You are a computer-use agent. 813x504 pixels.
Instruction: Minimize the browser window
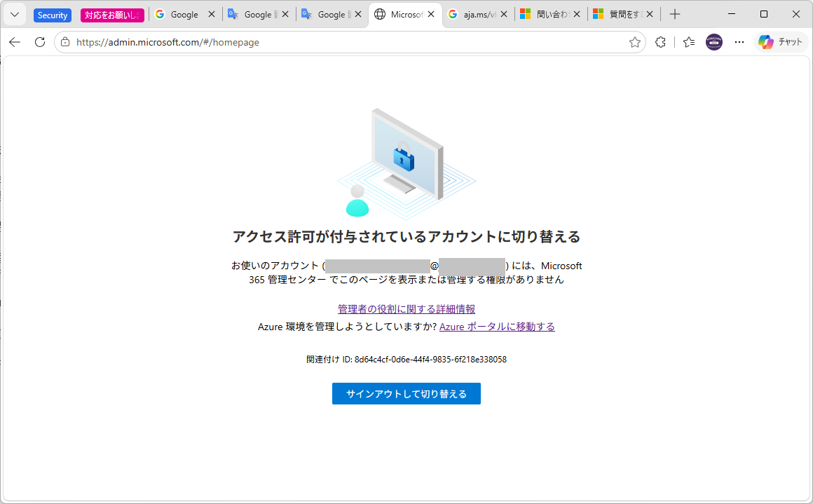(732, 15)
